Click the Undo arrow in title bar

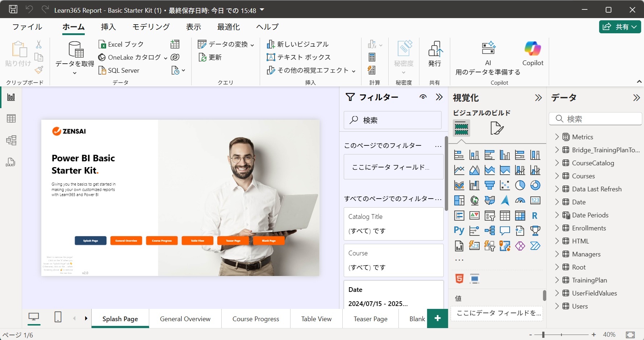[x=29, y=9]
